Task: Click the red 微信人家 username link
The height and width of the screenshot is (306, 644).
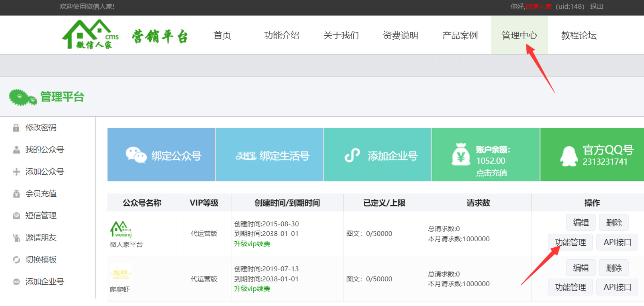Action: [538, 6]
